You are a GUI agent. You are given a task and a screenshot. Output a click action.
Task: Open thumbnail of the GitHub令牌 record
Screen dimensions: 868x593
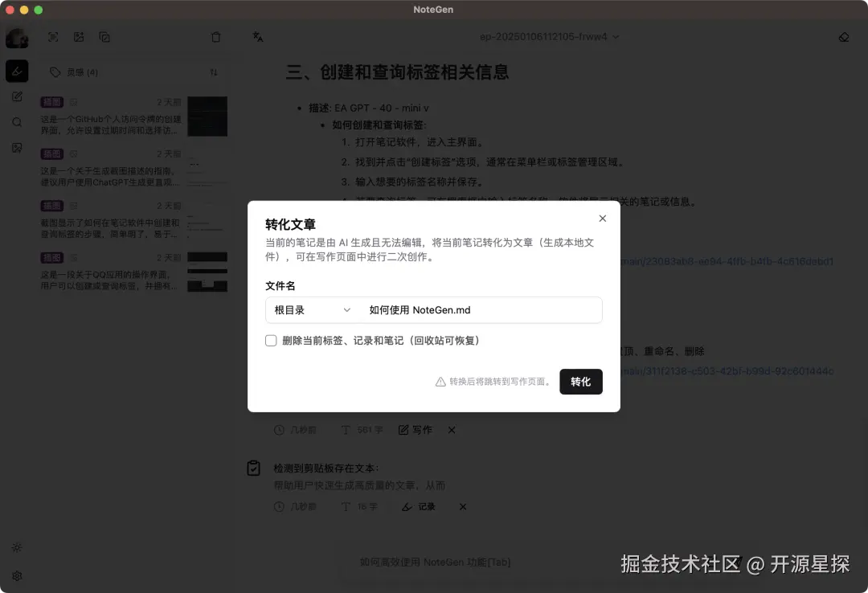[x=207, y=117]
